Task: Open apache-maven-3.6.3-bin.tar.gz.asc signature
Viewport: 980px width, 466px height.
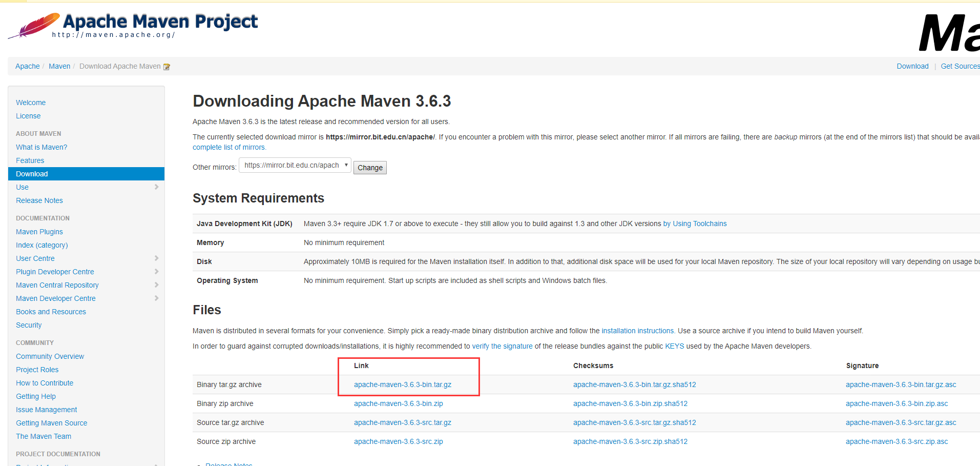Action: click(901, 384)
